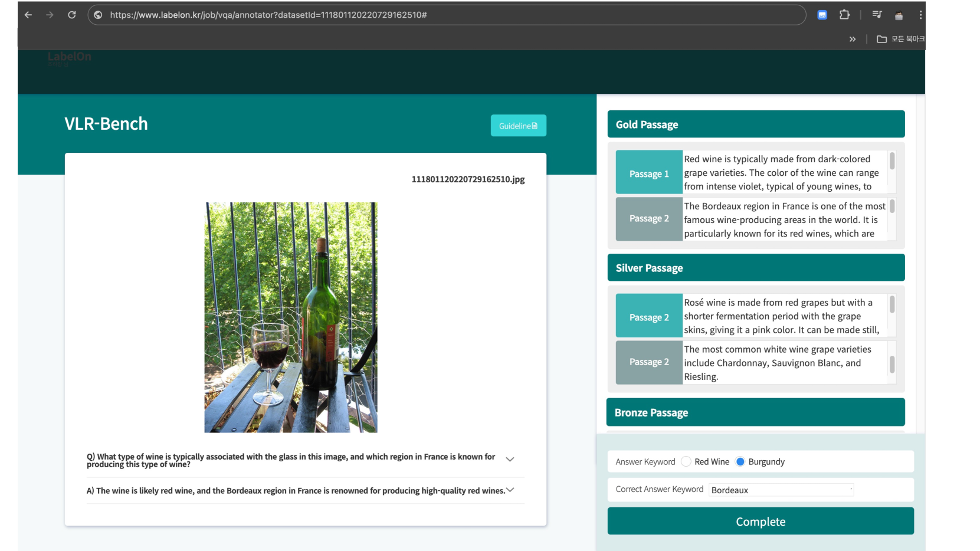
Task: Click the red wine passage scrollbar
Action: tap(892, 161)
